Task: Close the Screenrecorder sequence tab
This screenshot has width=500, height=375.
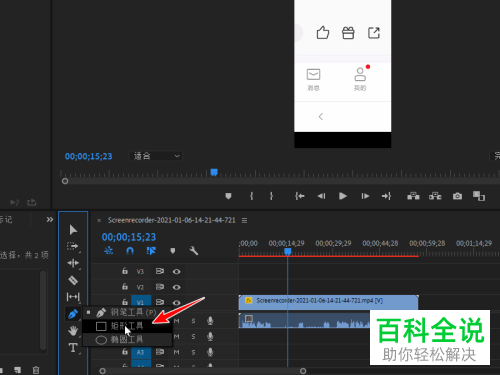Action: 99,220
